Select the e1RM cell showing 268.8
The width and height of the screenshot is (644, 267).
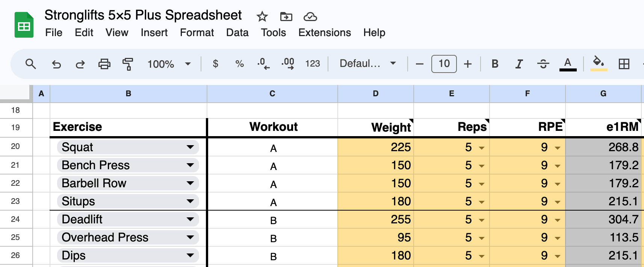click(x=603, y=147)
